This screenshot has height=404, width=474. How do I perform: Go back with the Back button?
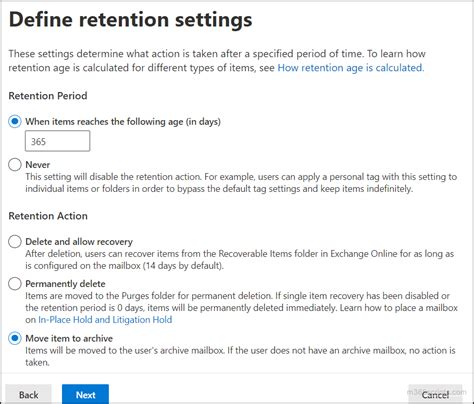coord(28,395)
